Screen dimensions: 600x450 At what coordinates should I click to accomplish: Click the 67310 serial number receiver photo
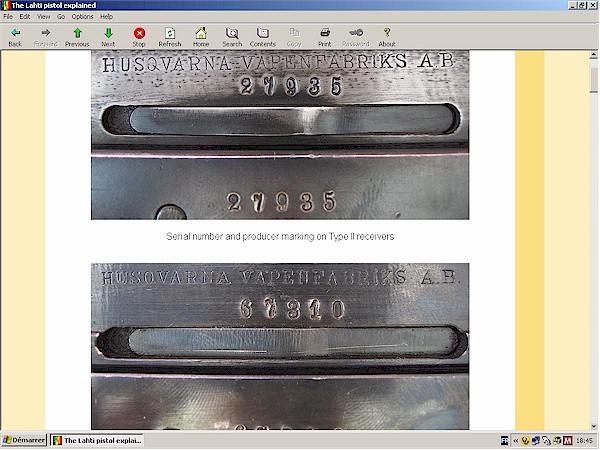pyautogui.click(x=280, y=346)
